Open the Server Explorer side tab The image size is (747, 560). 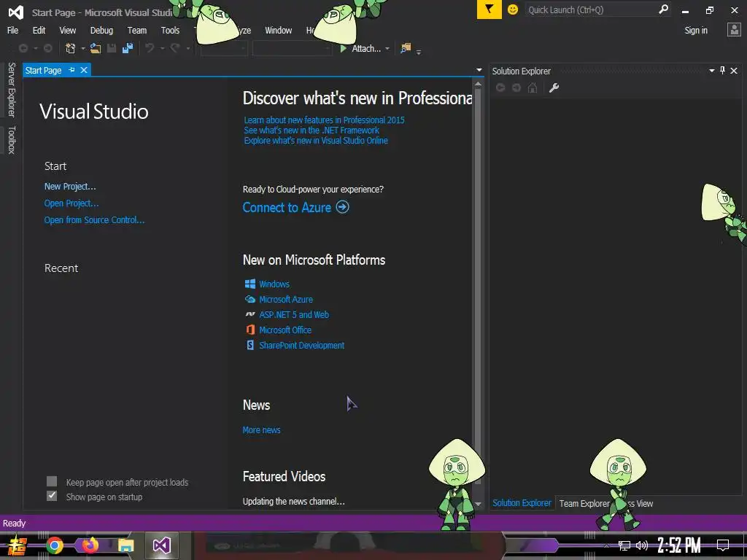[12, 90]
